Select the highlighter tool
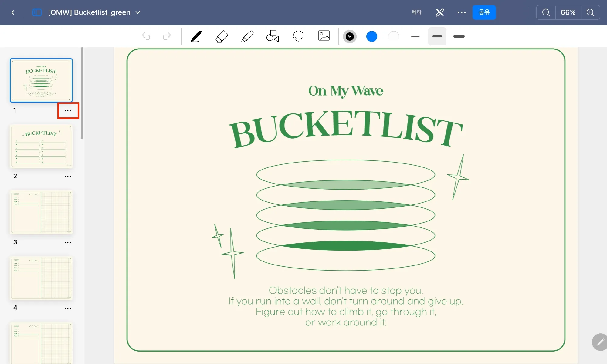 pyautogui.click(x=247, y=36)
